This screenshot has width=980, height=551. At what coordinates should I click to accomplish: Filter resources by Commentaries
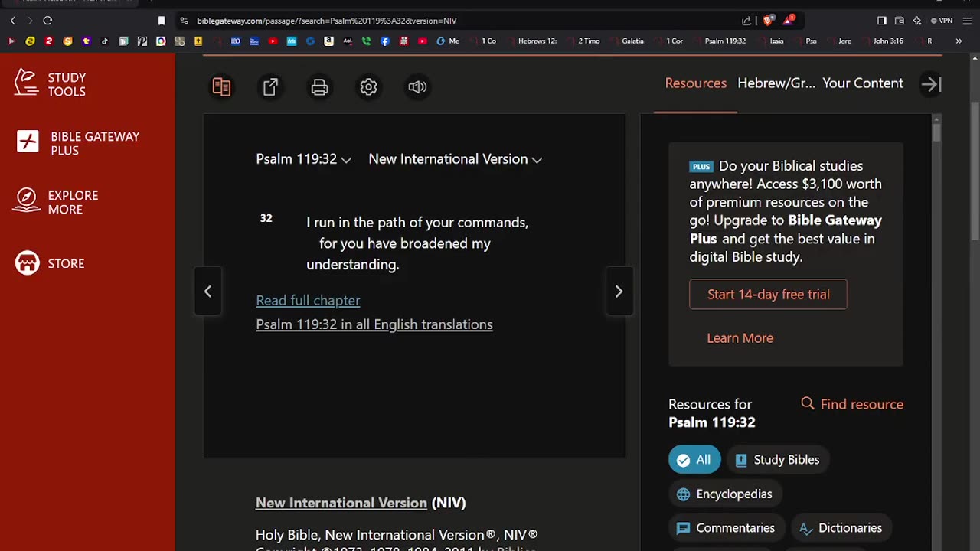pos(726,528)
